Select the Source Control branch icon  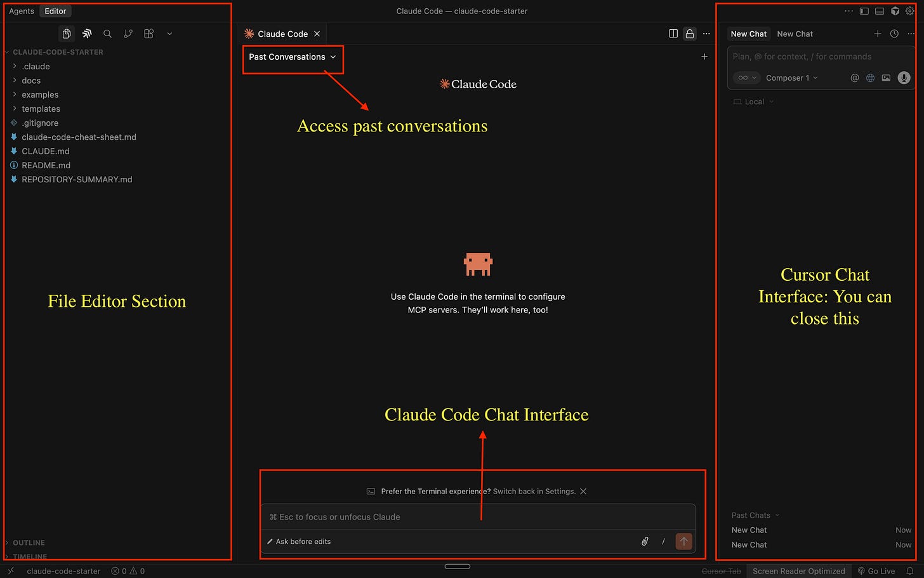pyautogui.click(x=128, y=33)
